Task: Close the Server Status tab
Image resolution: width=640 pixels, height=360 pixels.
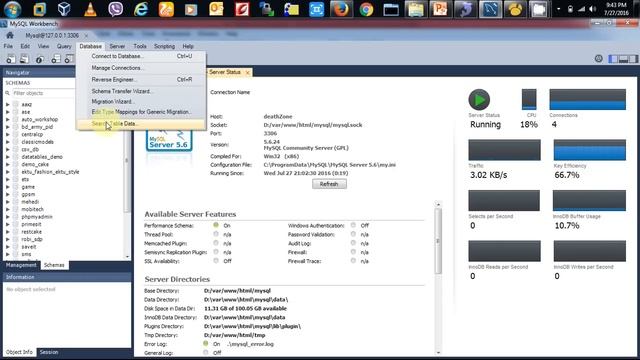Action: tap(247, 73)
